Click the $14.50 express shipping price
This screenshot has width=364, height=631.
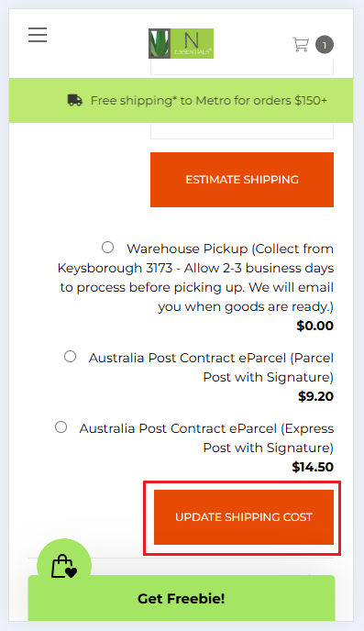313,467
